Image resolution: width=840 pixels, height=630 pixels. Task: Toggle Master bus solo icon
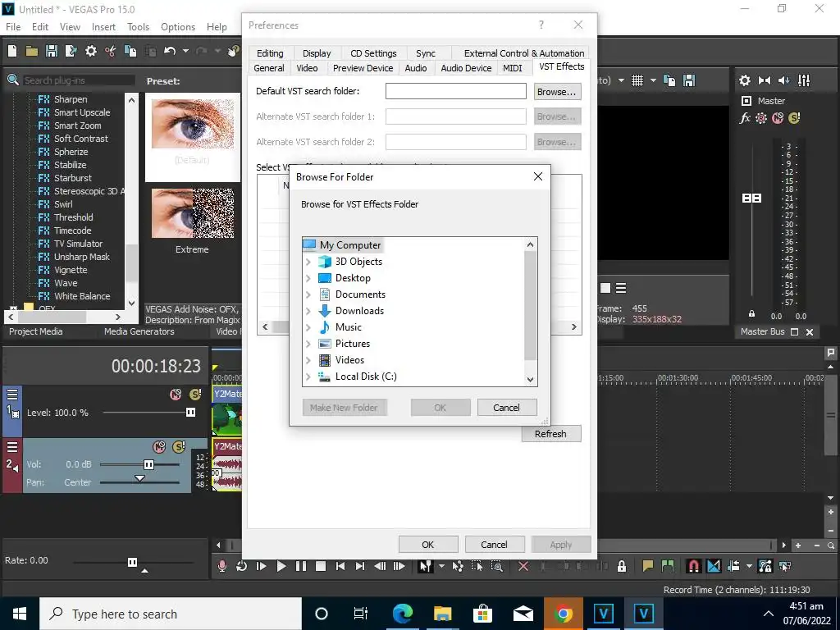pos(794,118)
